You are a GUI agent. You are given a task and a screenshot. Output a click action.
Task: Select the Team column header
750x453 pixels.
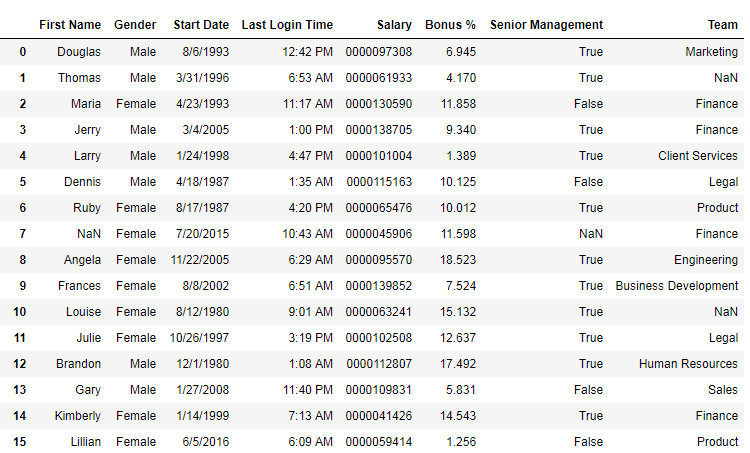click(x=721, y=24)
